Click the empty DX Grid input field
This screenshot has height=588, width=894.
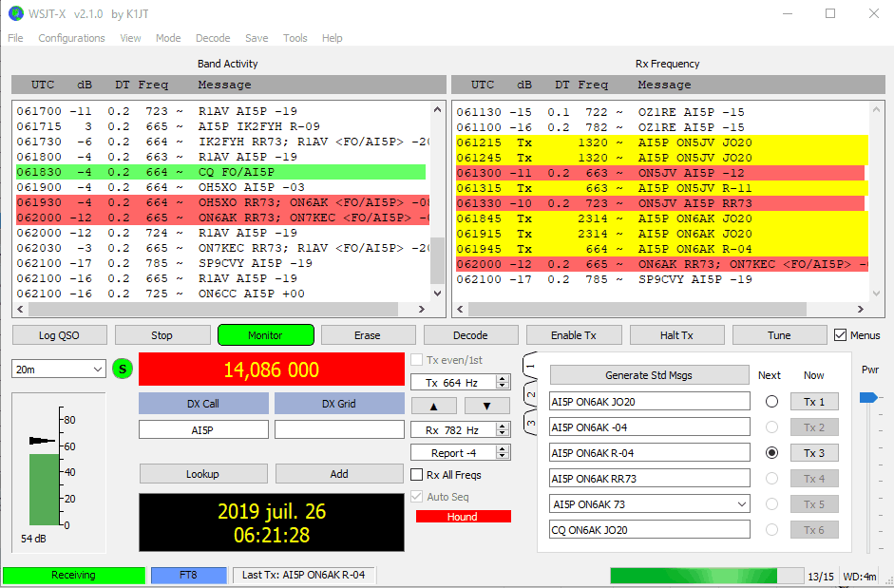pyautogui.click(x=339, y=430)
